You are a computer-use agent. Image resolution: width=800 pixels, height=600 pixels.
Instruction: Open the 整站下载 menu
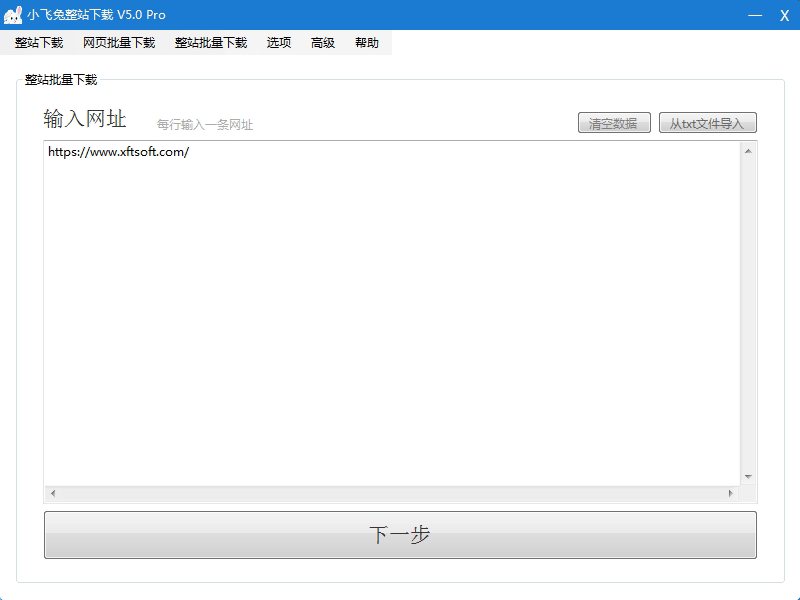[39, 43]
